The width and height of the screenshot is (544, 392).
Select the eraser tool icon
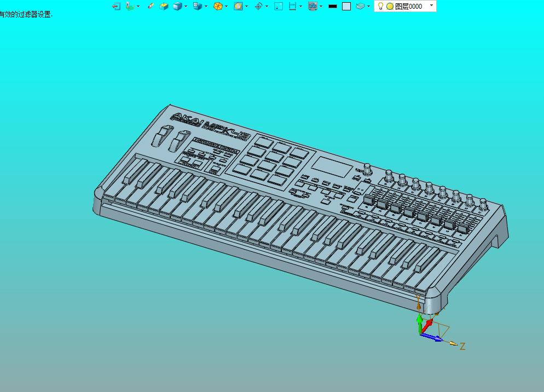(150, 6)
